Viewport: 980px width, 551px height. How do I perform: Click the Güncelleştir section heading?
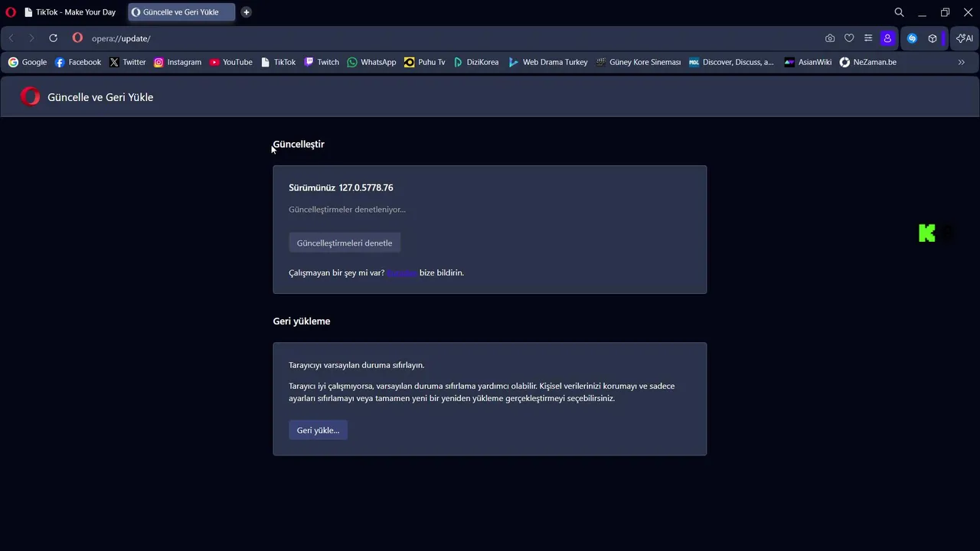299,144
